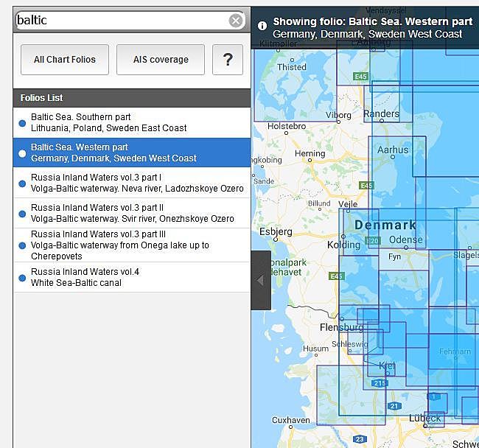The height and width of the screenshot is (448, 479).
Task: Click the Showing folio banner title
Action: 372,21
